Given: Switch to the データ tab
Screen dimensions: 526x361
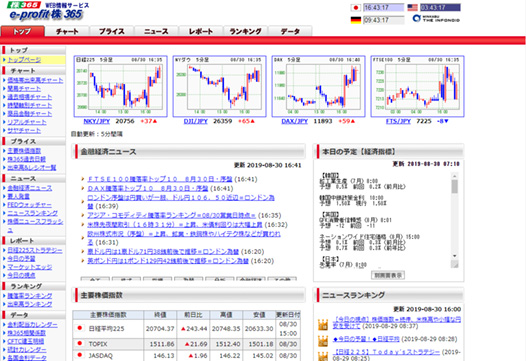Looking at the screenshot, I should [x=290, y=31].
